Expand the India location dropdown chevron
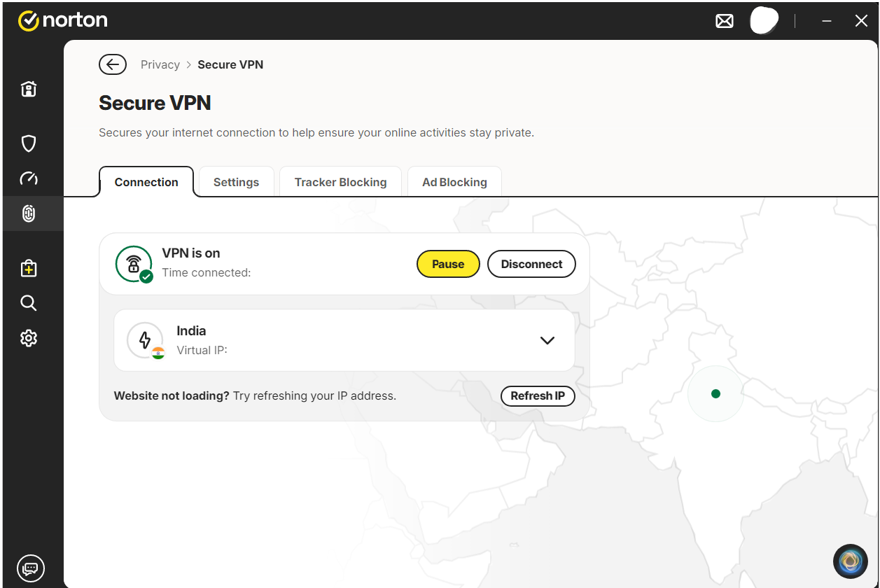This screenshot has height=588, width=880. click(x=547, y=340)
